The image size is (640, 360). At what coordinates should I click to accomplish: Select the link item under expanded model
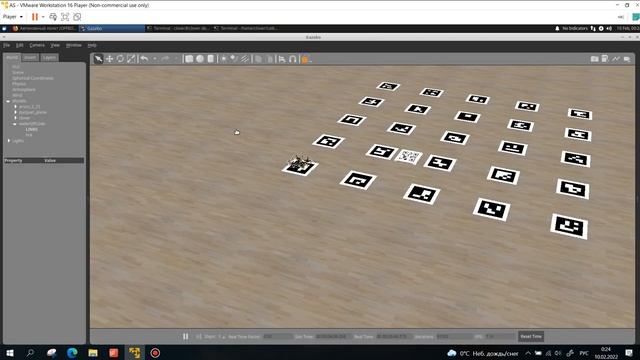click(29, 135)
